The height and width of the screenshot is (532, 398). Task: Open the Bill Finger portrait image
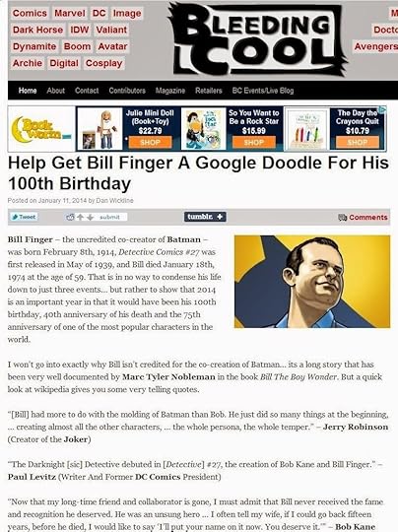pos(312,282)
